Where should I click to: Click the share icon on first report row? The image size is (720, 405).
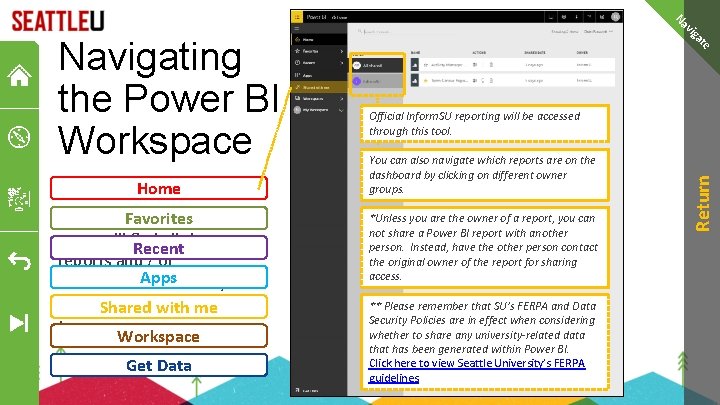coord(475,65)
